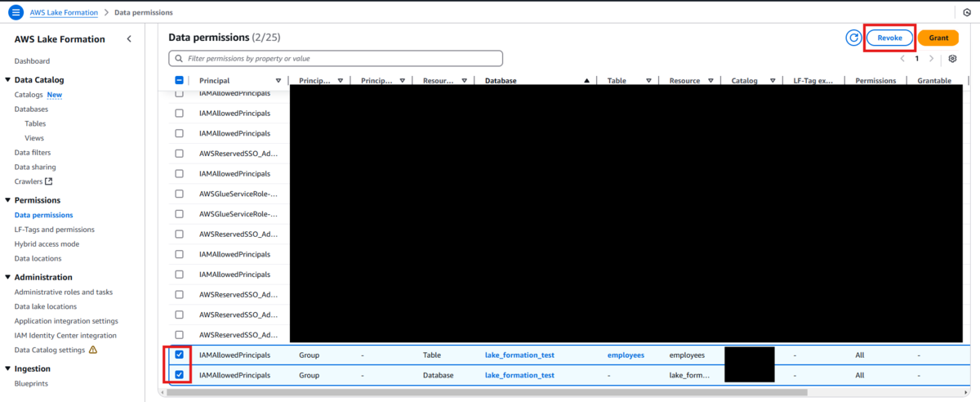Check the second AWSGlueServiceRole row checkbox
The image size is (980, 402).
tap(180, 214)
